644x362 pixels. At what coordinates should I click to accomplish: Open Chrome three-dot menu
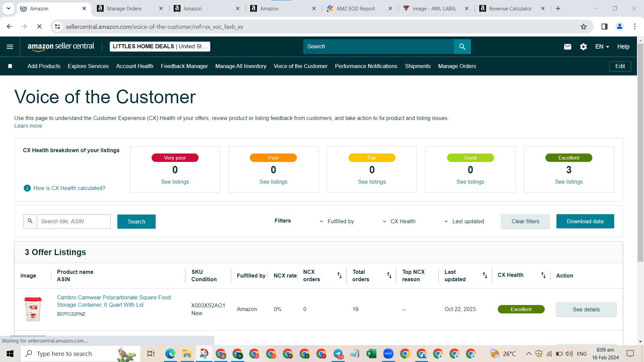tap(635, 26)
